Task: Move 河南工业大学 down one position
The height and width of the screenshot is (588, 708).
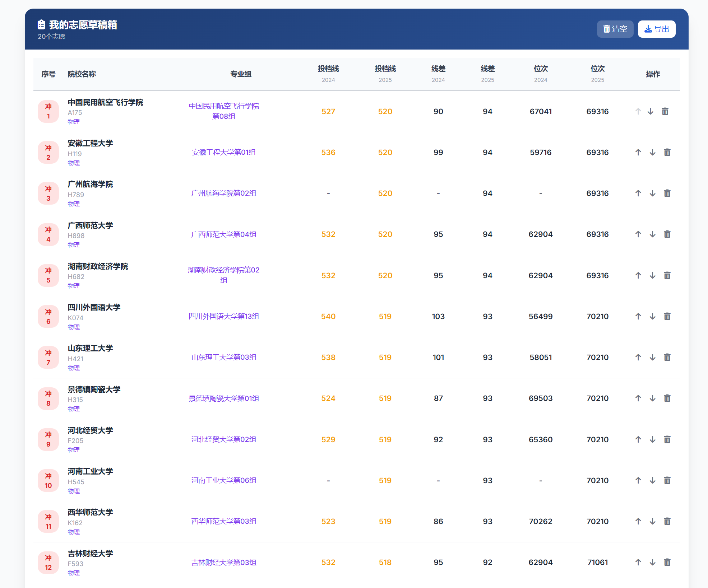Action: (653, 481)
